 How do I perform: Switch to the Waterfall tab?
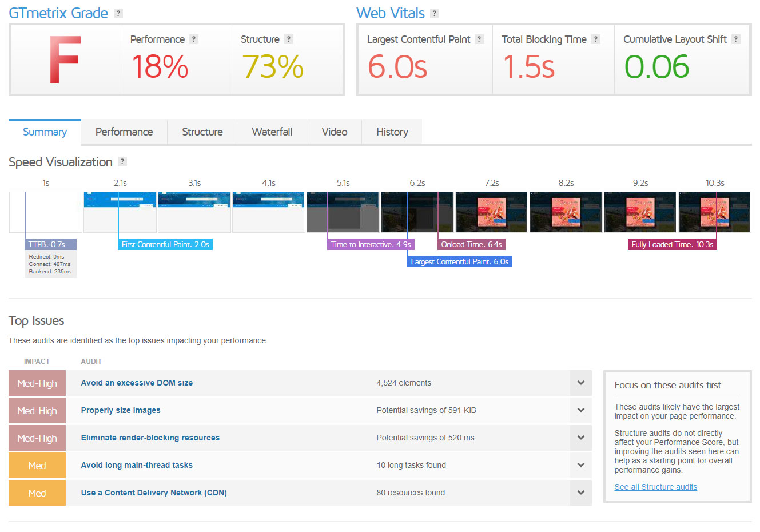click(x=272, y=132)
